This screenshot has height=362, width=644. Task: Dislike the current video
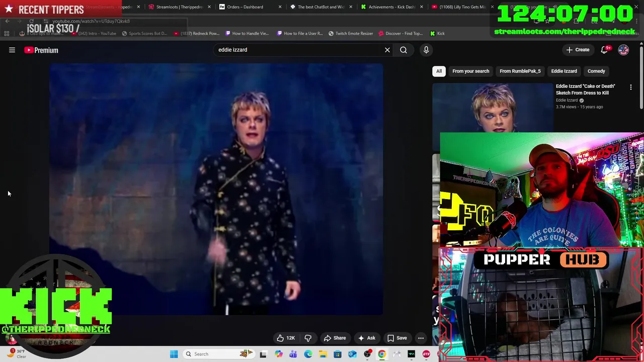(308, 338)
